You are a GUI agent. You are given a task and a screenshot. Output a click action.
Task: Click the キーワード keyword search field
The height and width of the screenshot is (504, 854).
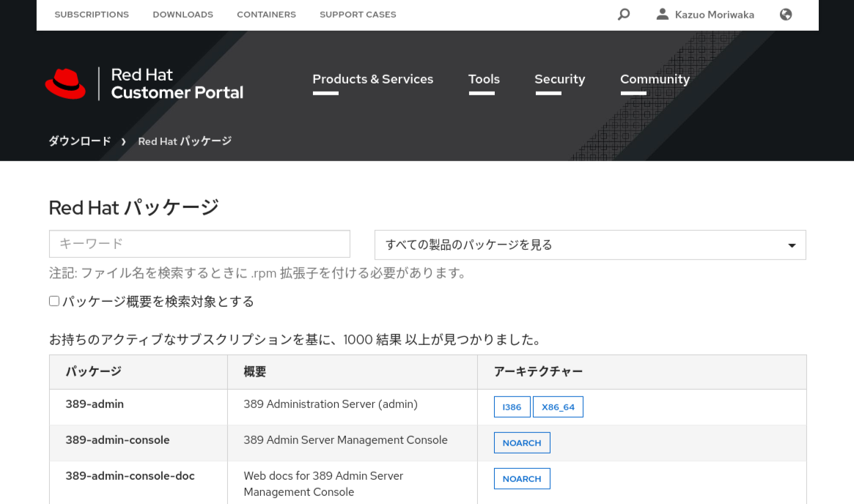[x=199, y=244]
